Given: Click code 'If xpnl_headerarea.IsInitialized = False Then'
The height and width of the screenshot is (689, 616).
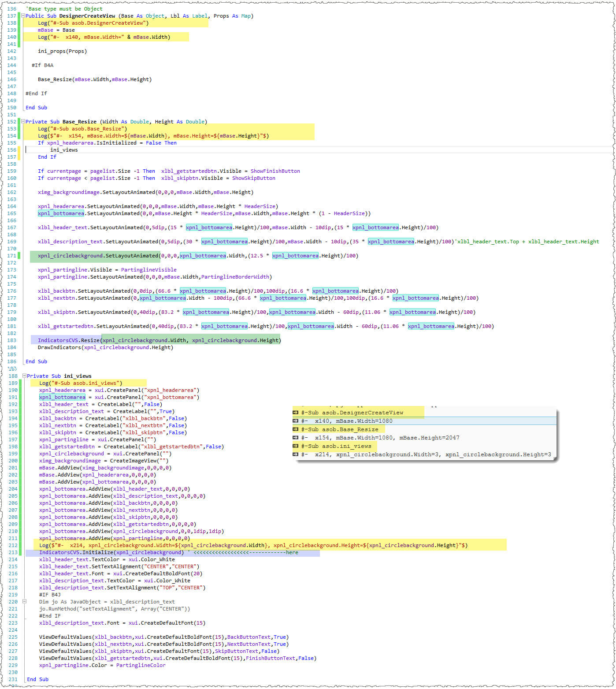Looking at the screenshot, I should point(107,143).
